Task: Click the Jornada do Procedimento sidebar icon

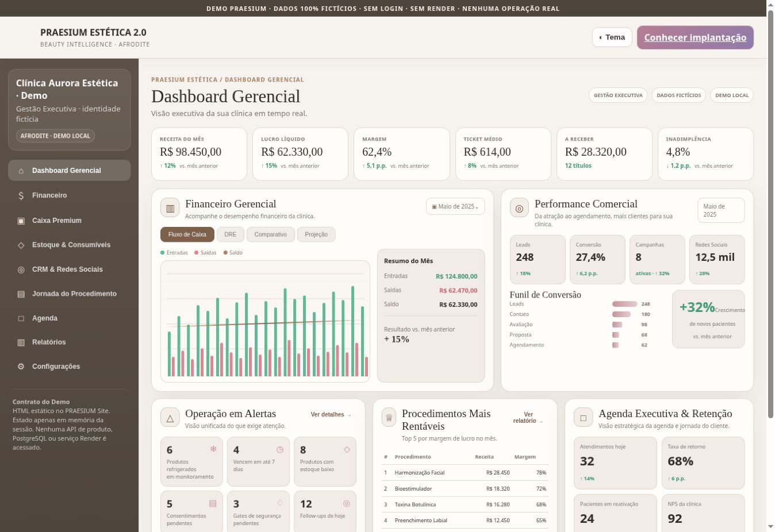Action: click(21, 294)
